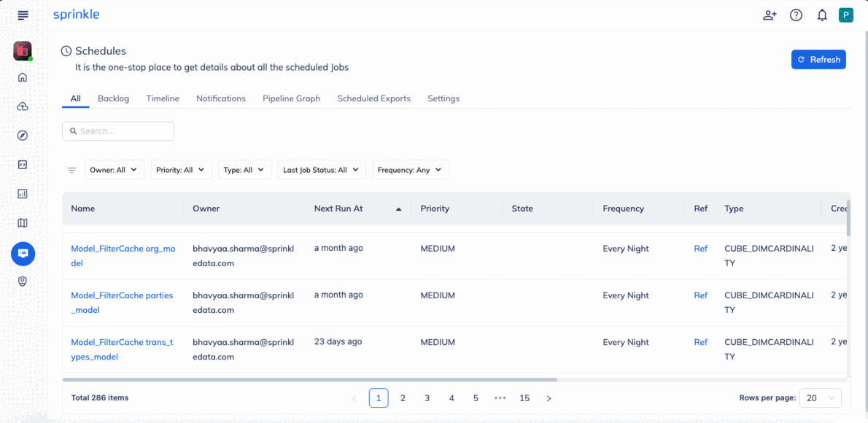868x423 pixels.
Task: Click Ref link in parties_model row
Action: click(x=701, y=295)
